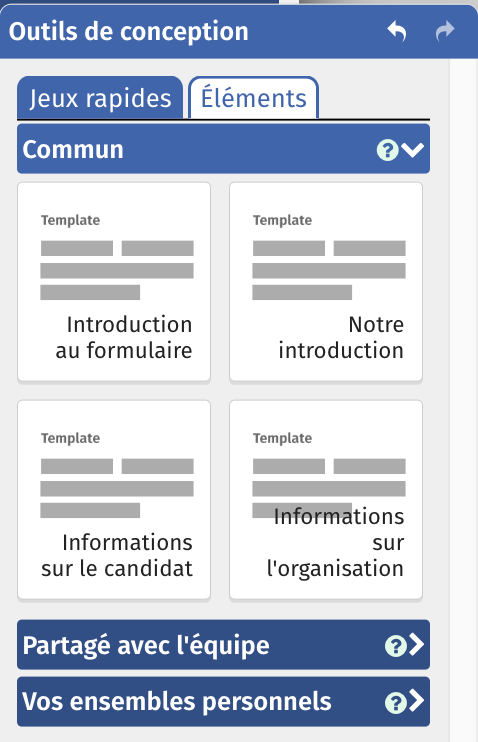This screenshot has width=478, height=742.
Task: Click the undo arrow icon
Action: (397, 32)
